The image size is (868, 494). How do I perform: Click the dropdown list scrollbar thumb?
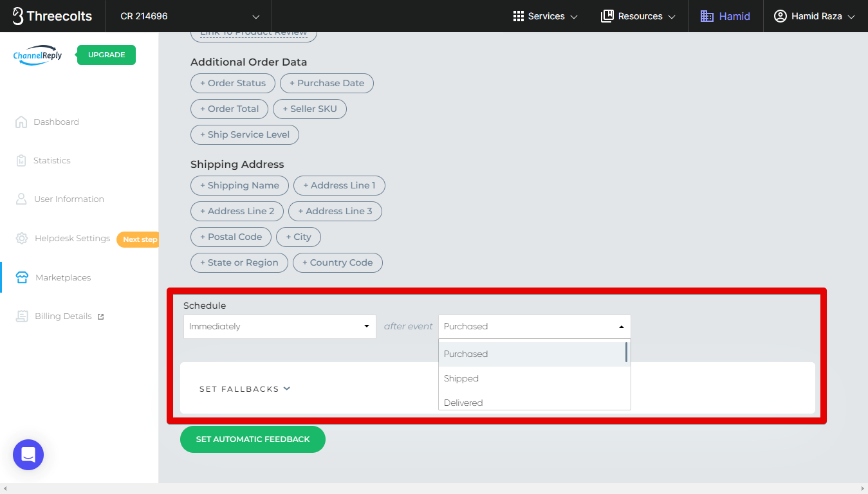627,352
